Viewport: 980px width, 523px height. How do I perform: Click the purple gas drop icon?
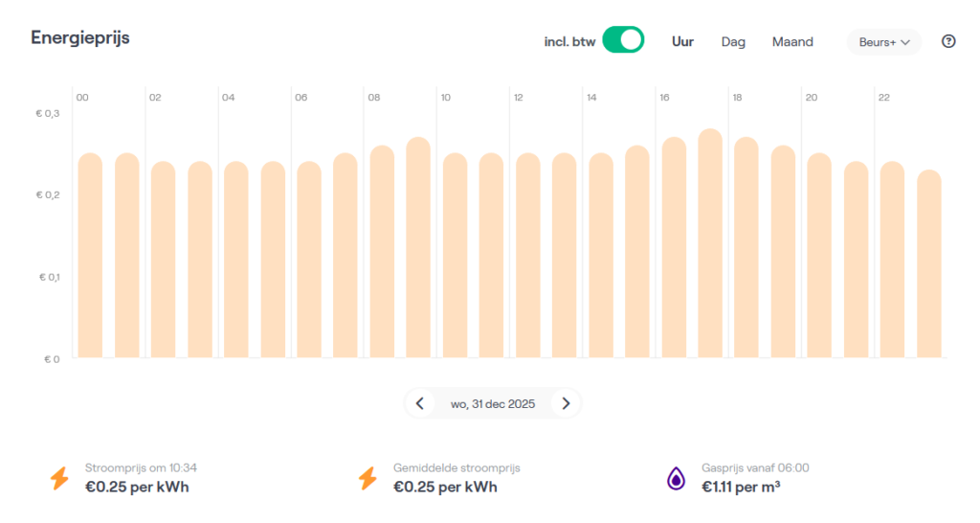[x=676, y=478]
